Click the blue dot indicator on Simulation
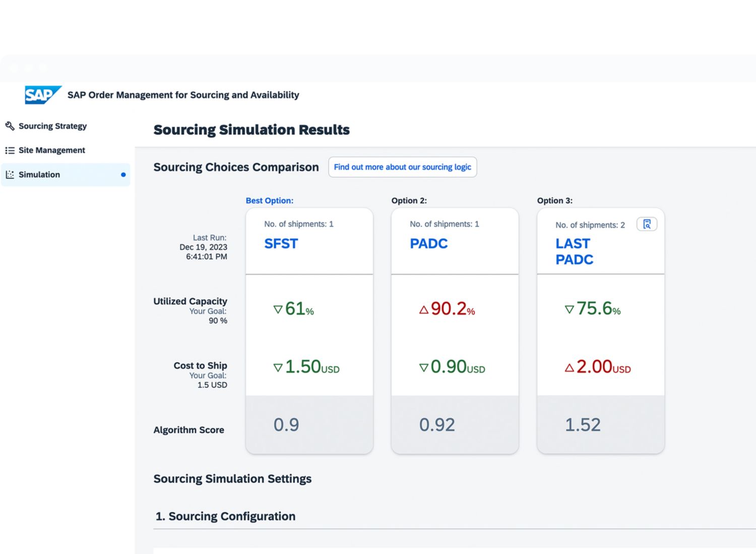 point(123,175)
